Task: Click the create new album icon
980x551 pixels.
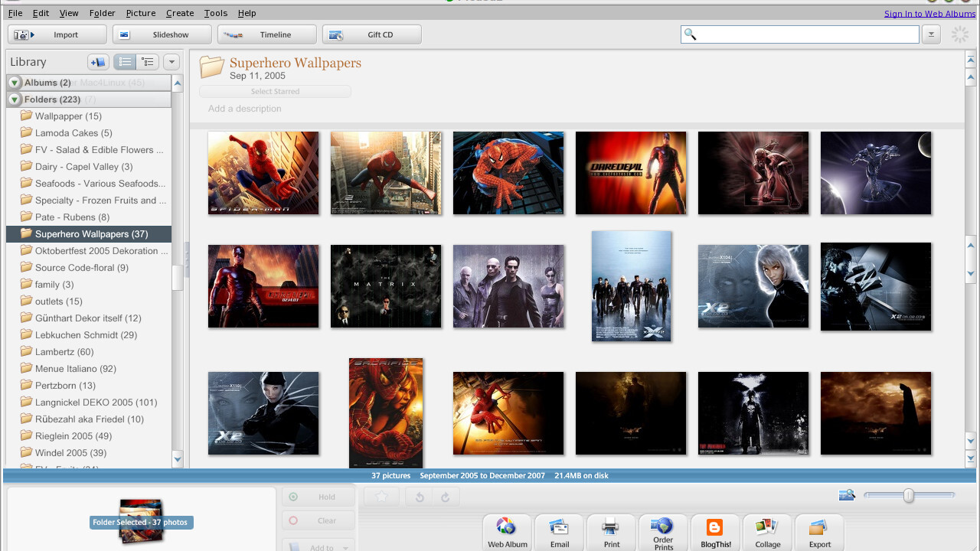Action: click(98, 62)
